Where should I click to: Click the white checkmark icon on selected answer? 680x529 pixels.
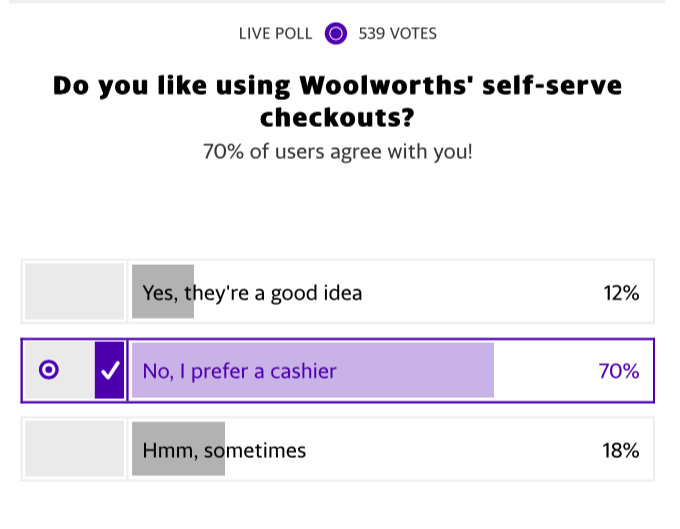[x=110, y=371]
